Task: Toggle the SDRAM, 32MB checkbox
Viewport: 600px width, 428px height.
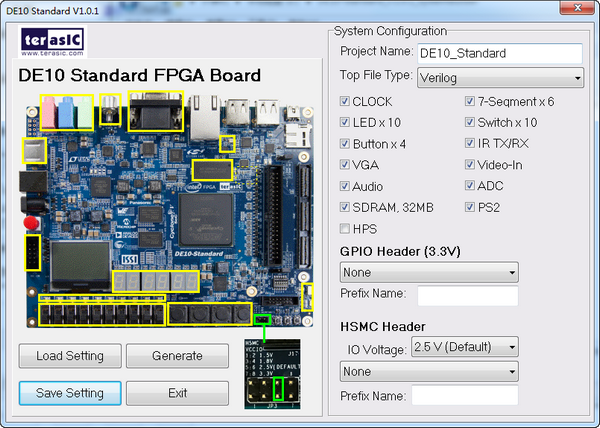Action: coord(345,208)
